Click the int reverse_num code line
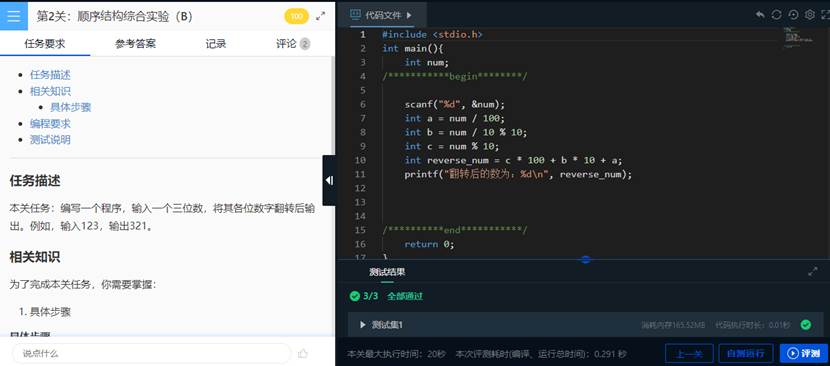This screenshot has width=830, height=366. tap(513, 160)
